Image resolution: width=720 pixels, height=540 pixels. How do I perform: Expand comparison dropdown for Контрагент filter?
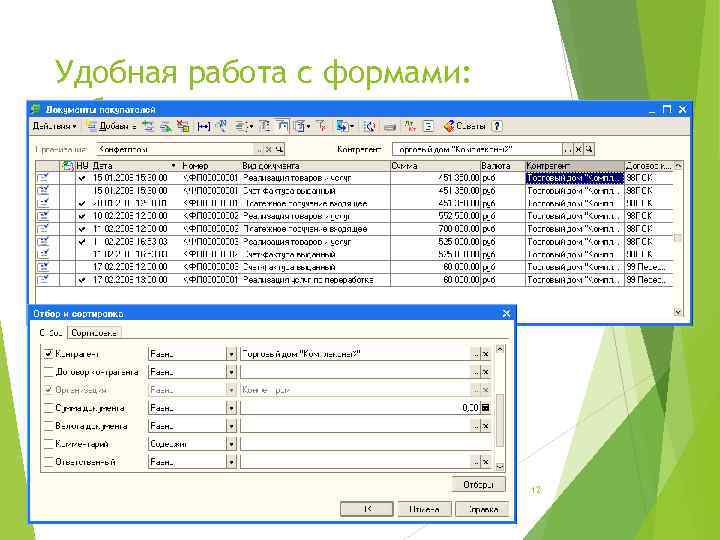tap(231, 354)
